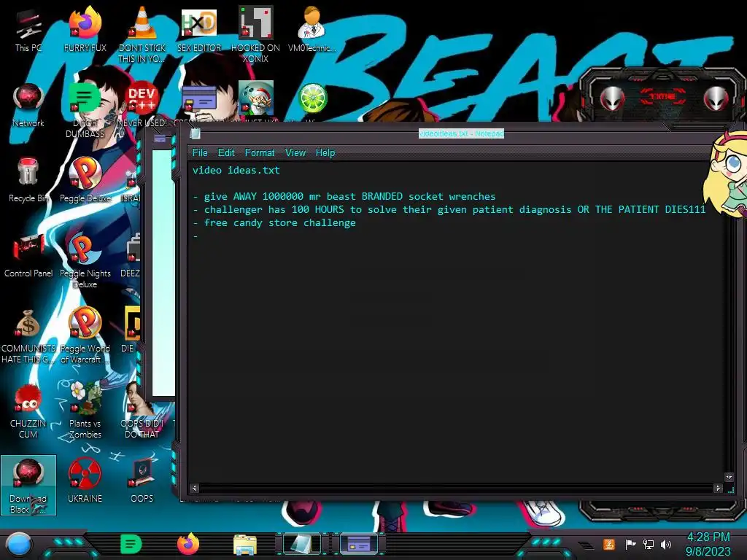Open OOPS DID I DO THAT icon
Viewport: 747px width, 560px height.
point(142,411)
